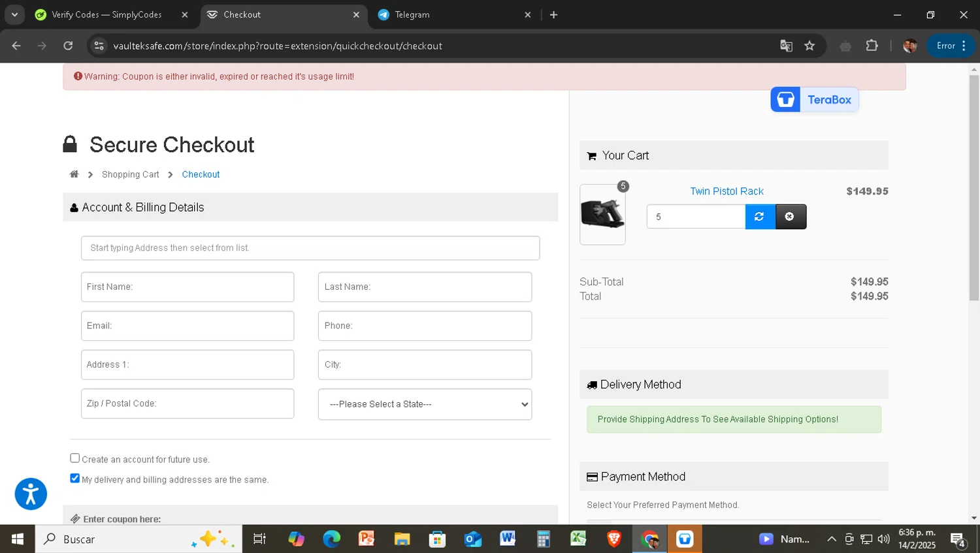Open site information icon in address bar
Screen dimensions: 980x553
(99, 46)
